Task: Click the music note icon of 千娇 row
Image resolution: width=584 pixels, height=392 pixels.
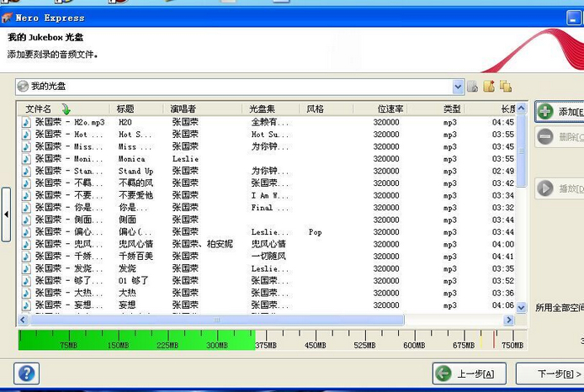Action: click(26, 257)
